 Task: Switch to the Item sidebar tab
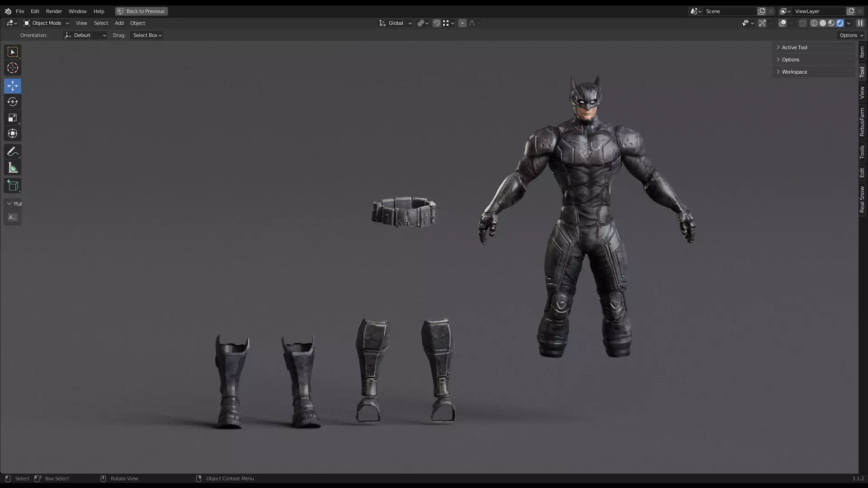[x=862, y=52]
